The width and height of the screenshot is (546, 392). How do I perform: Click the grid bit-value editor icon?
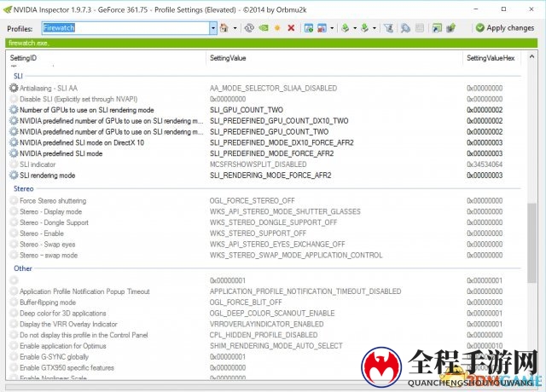tap(420, 28)
